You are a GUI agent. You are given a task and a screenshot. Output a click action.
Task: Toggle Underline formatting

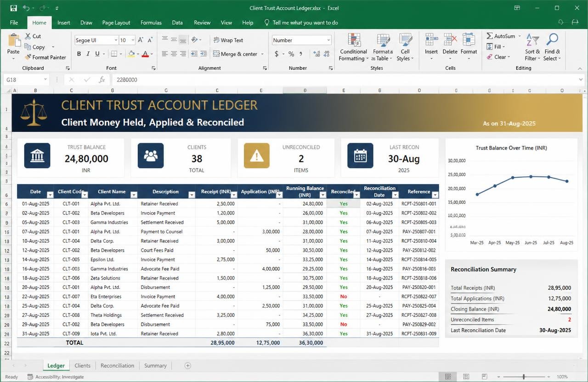tap(97, 54)
